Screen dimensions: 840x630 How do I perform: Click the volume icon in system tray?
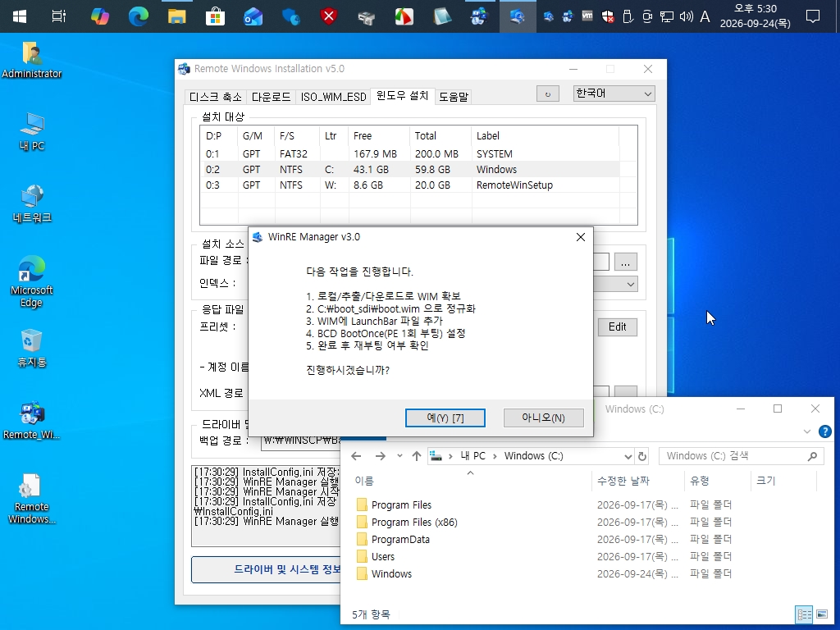[686, 16]
